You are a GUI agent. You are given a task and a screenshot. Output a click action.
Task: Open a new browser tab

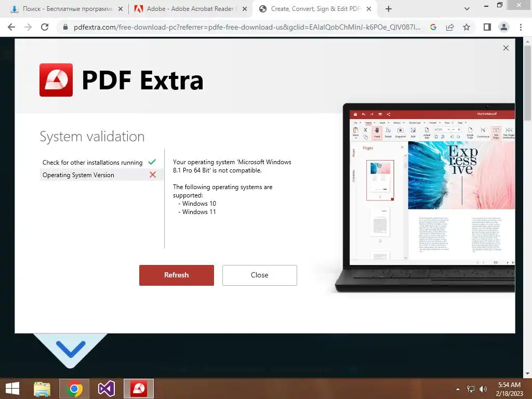[x=389, y=9]
